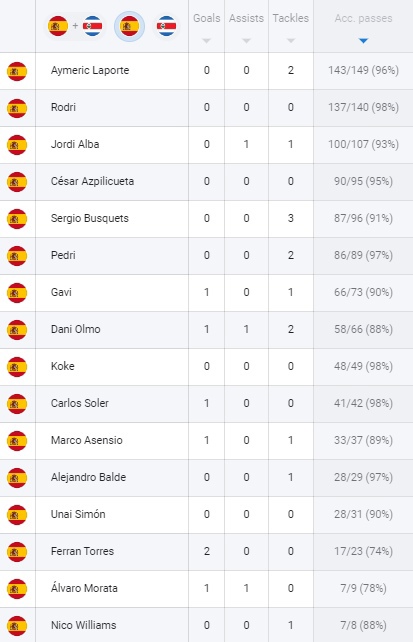Open Ferran Torres player link
The image size is (413, 642).
pos(82,551)
